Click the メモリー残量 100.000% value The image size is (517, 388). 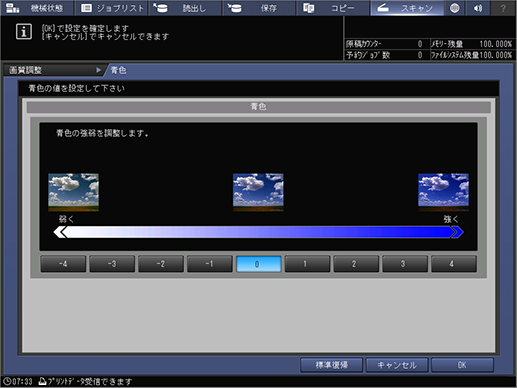click(495, 44)
